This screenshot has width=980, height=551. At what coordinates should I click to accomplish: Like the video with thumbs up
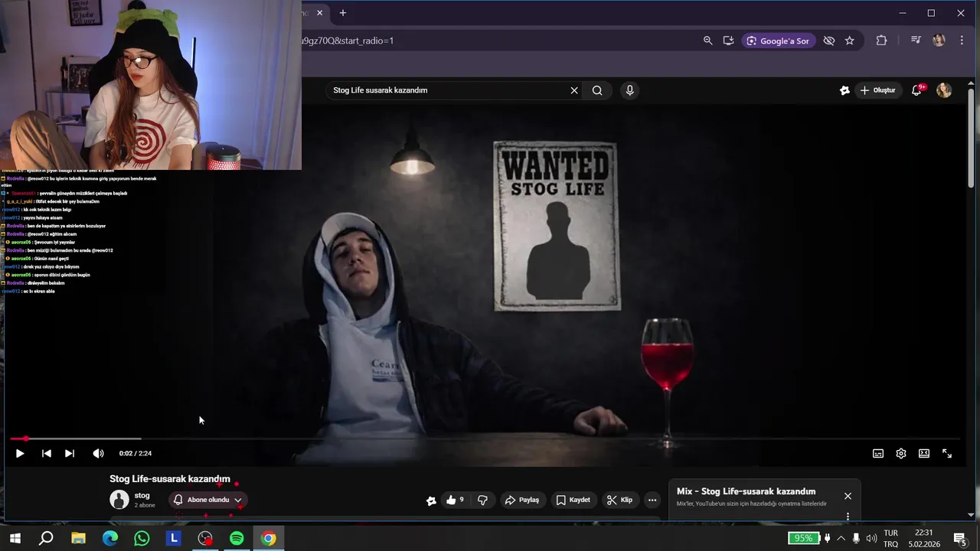pos(455,500)
